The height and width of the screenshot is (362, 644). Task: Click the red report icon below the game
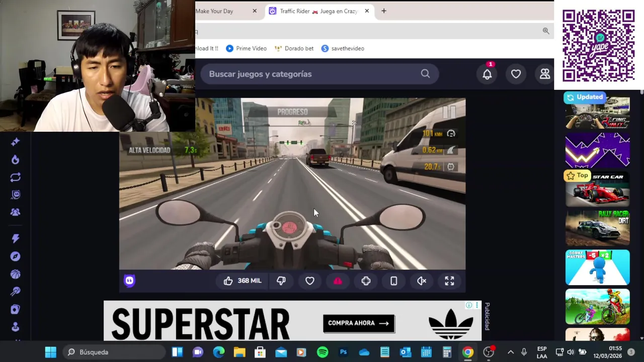click(x=338, y=281)
